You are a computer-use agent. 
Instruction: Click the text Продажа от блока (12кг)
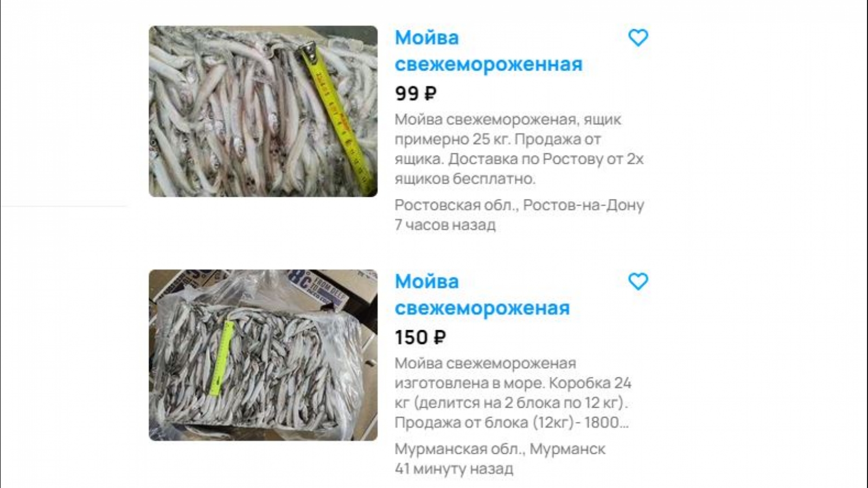(x=484, y=422)
